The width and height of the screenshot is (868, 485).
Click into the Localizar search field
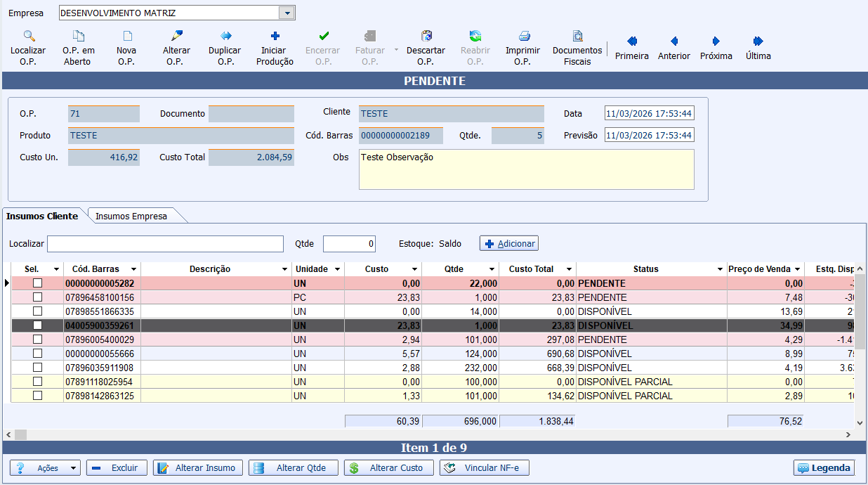click(x=165, y=244)
